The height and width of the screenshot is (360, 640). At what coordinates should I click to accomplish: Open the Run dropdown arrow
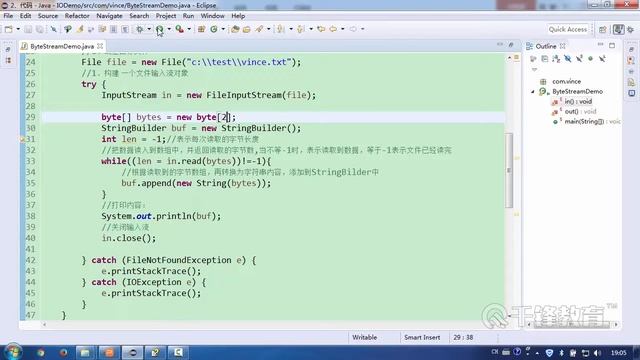169,29
